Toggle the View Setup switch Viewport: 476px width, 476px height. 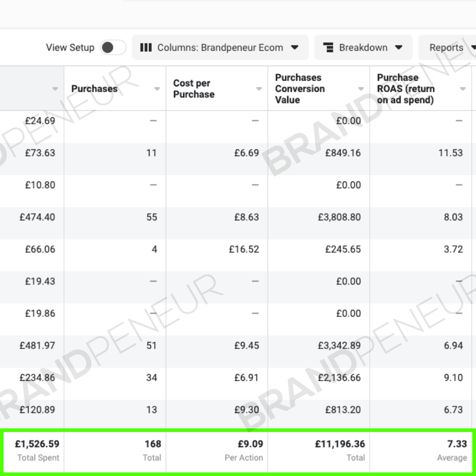click(x=113, y=48)
